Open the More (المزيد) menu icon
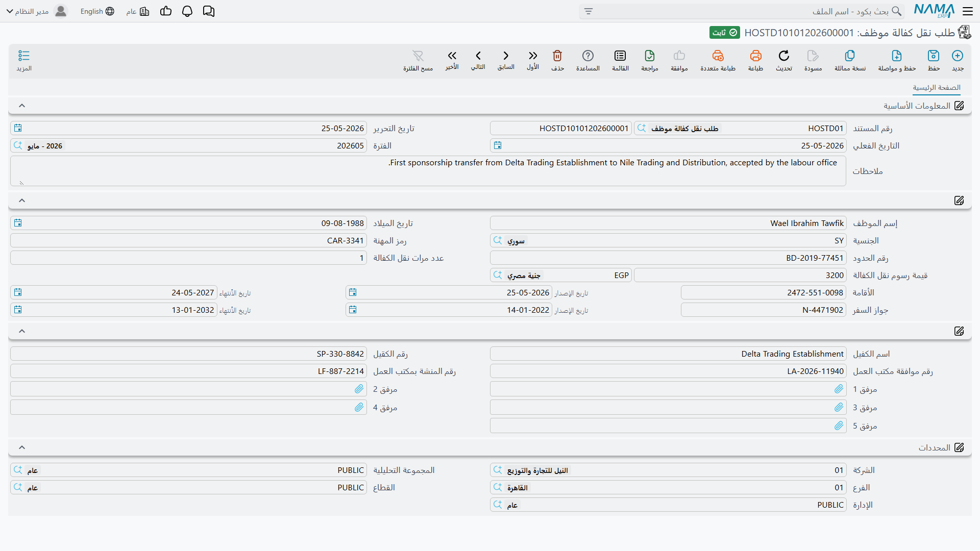Image resolution: width=980 pixels, height=551 pixels. 24,56
